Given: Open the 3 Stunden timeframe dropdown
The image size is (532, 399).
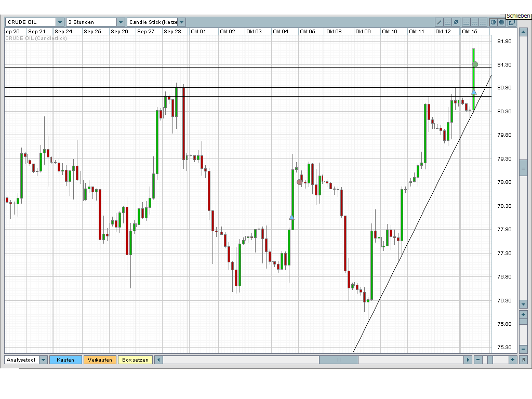Looking at the screenshot, I should pyautogui.click(x=121, y=22).
